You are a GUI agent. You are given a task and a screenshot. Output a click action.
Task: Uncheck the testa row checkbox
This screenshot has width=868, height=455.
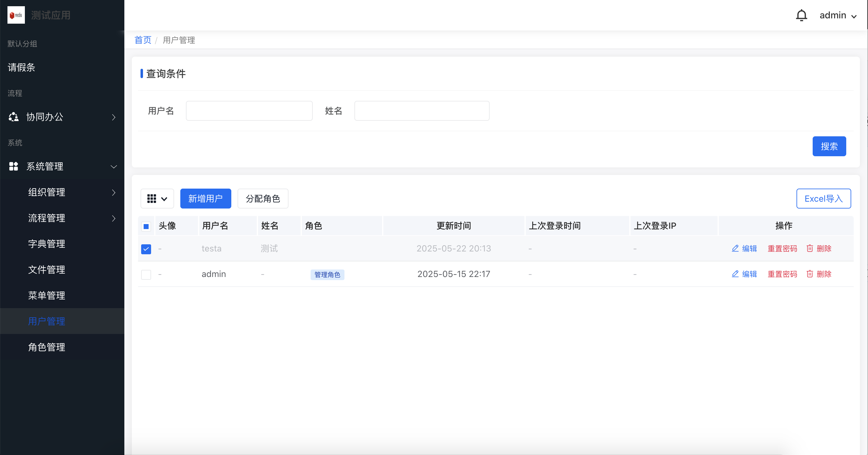click(x=146, y=249)
